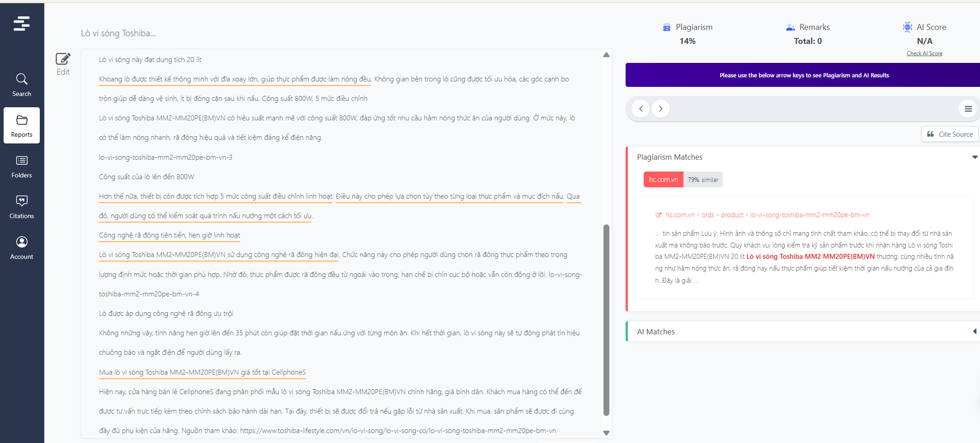Click the line 'Công suất của lò lên đến 800W'
Viewport: 980px width, 443px height.
pos(146,177)
